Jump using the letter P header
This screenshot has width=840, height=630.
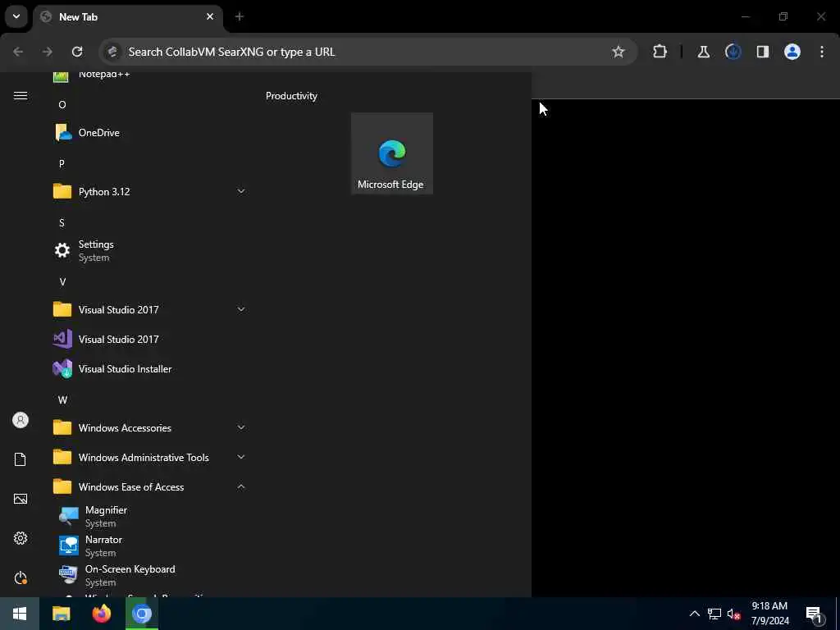click(62, 164)
